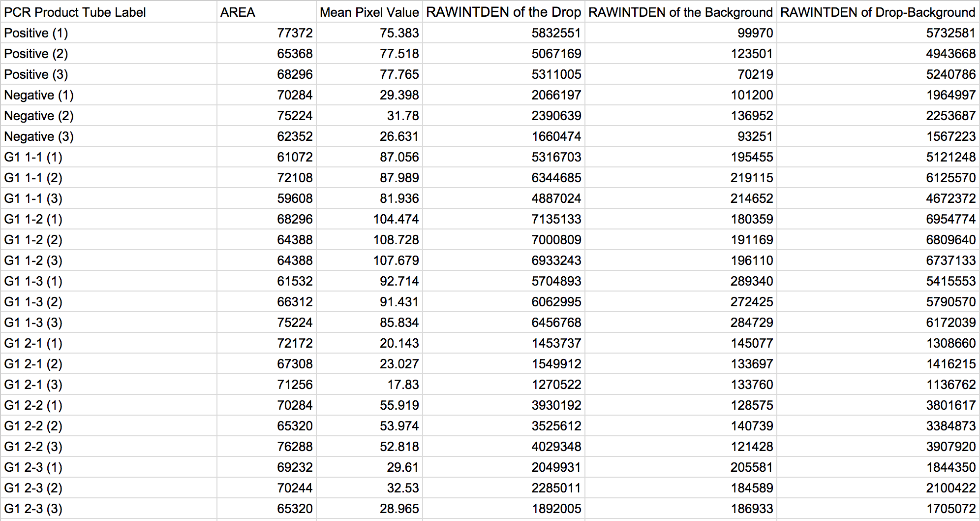Select area value 77372 for Positive (1)
This screenshot has width=980, height=521.
point(295,33)
